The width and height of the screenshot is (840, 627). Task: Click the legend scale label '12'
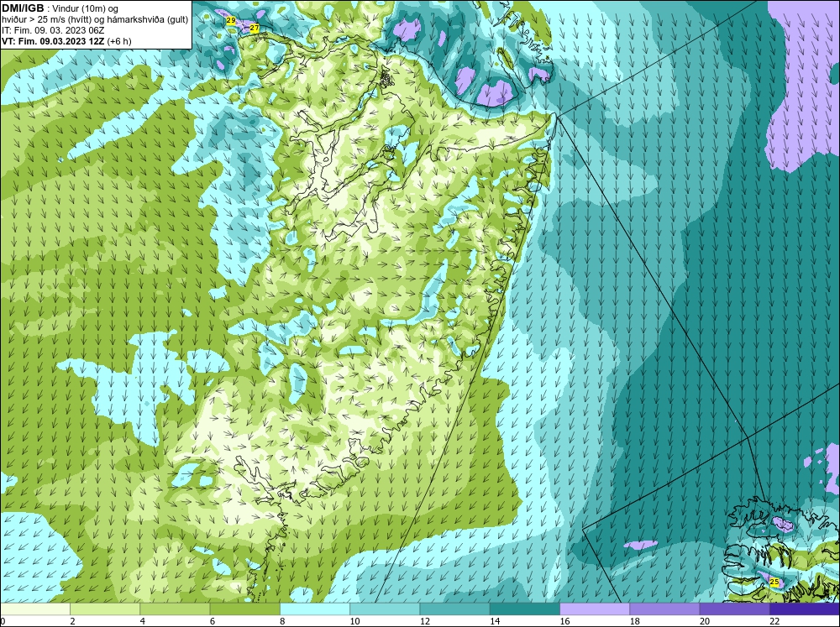point(425,621)
